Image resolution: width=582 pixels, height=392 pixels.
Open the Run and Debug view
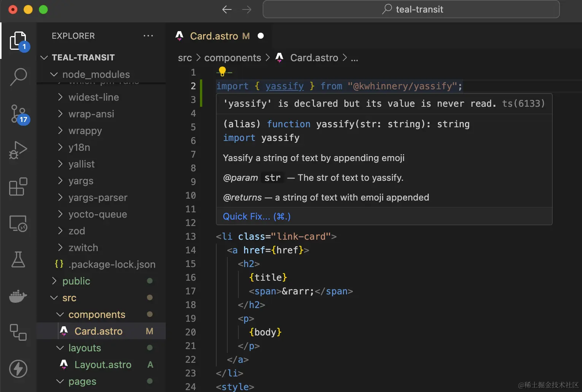(18, 150)
